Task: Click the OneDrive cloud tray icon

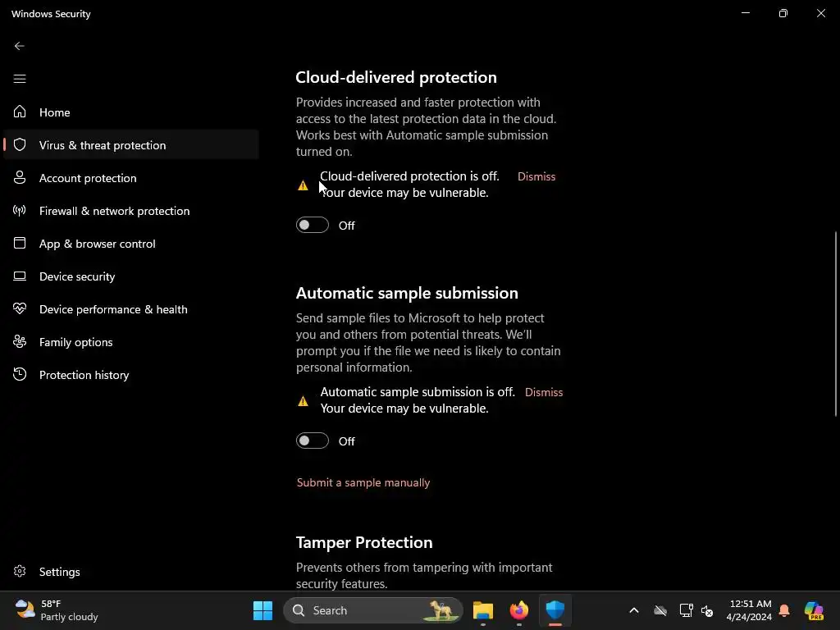Action: 660,610
